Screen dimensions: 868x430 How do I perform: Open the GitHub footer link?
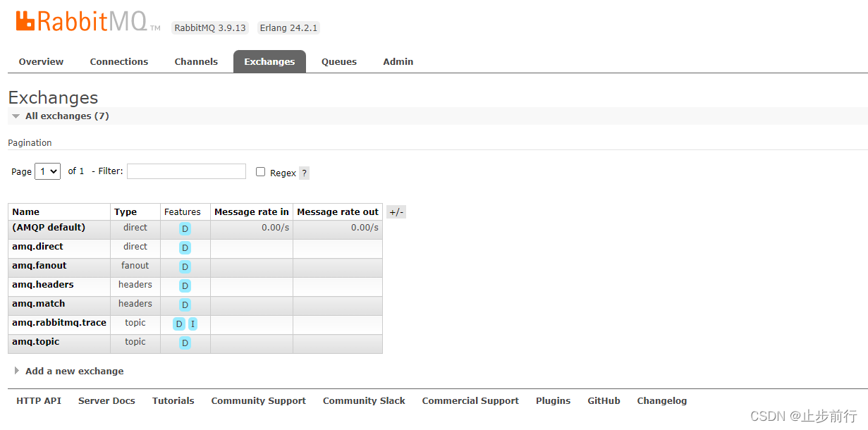click(604, 401)
